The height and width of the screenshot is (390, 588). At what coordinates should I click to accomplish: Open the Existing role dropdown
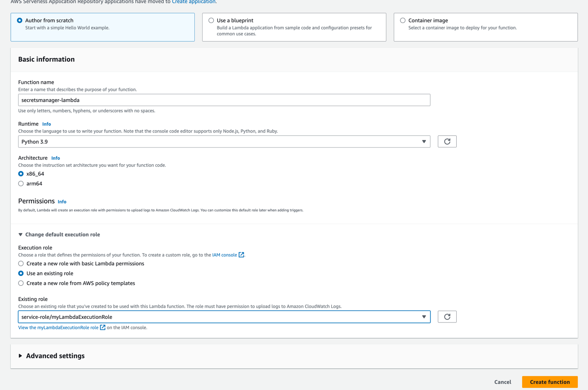coord(424,316)
